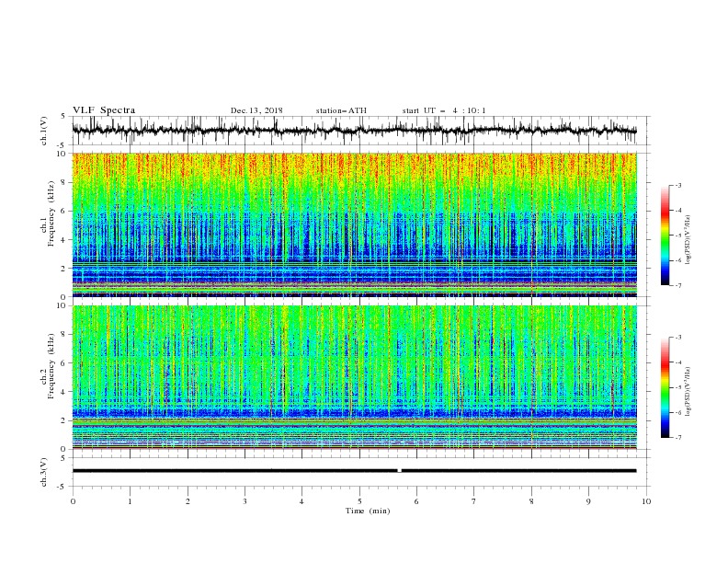
Task: Click the ch.2 PSD color bar
Action: pos(665,387)
